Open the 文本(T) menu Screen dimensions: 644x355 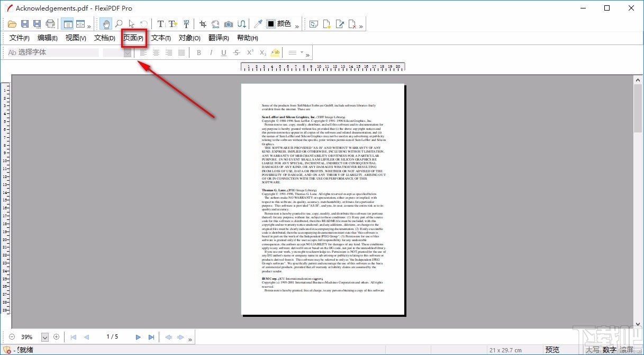tap(161, 38)
